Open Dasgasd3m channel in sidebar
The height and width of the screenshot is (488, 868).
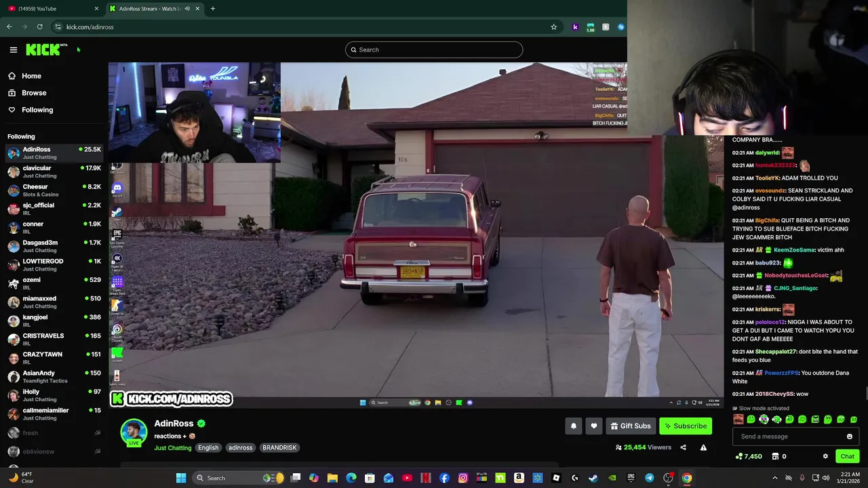click(x=54, y=246)
